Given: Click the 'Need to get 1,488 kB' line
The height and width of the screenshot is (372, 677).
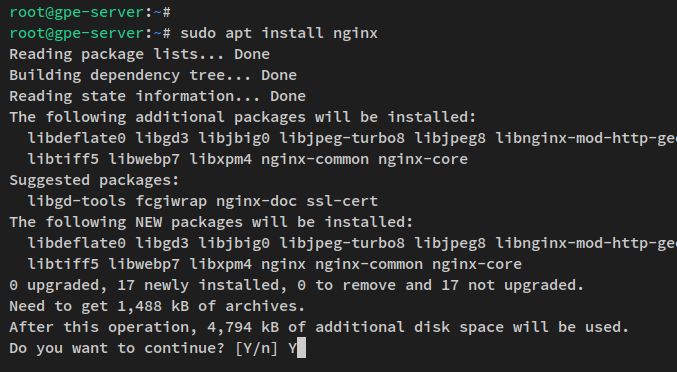Looking at the screenshot, I should click(157, 306).
